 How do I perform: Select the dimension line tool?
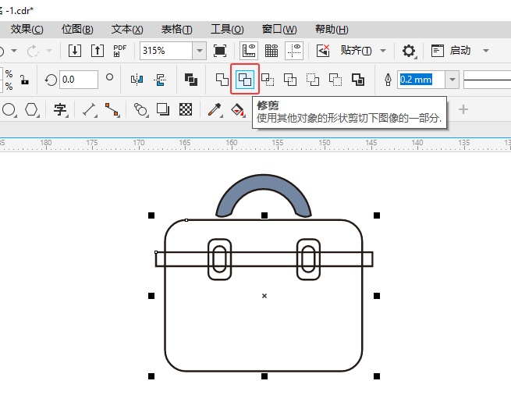pyautogui.click(x=89, y=109)
